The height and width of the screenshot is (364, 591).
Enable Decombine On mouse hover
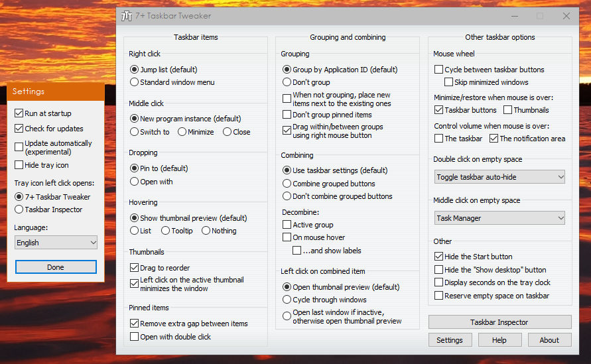tap(314, 237)
